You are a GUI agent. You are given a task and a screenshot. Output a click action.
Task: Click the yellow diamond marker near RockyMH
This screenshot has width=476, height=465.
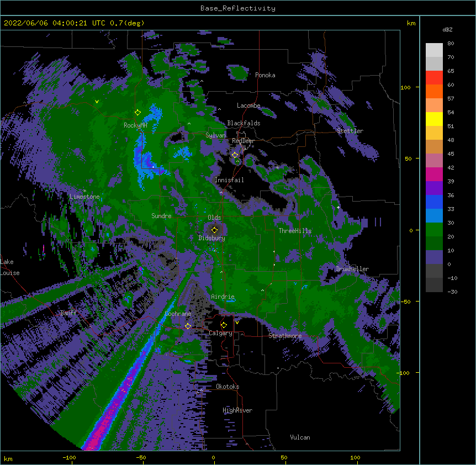(137, 113)
